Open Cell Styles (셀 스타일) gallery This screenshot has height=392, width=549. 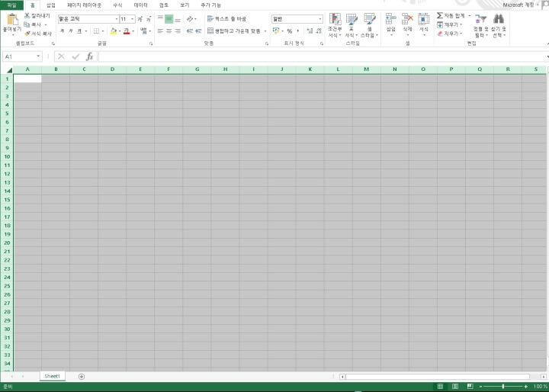369,26
